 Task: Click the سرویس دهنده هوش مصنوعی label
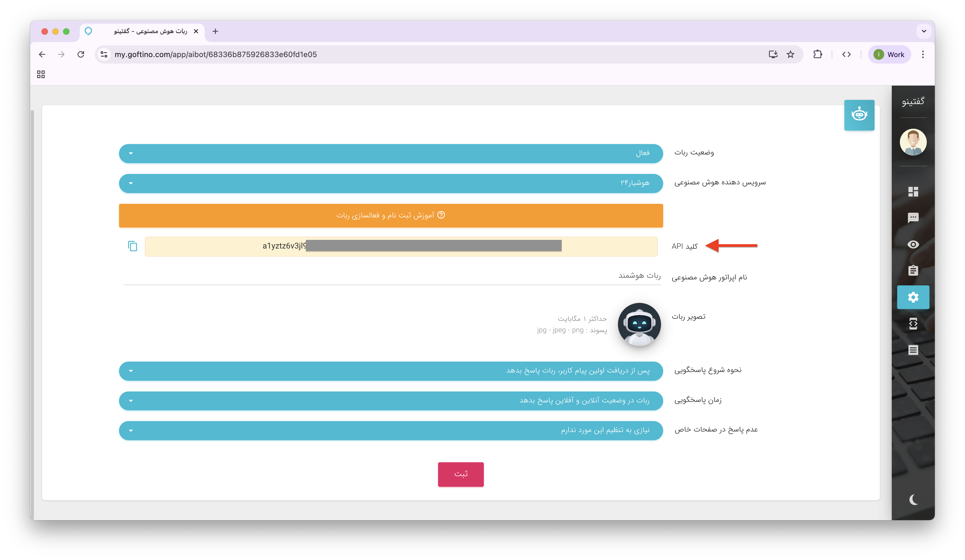click(x=720, y=183)
